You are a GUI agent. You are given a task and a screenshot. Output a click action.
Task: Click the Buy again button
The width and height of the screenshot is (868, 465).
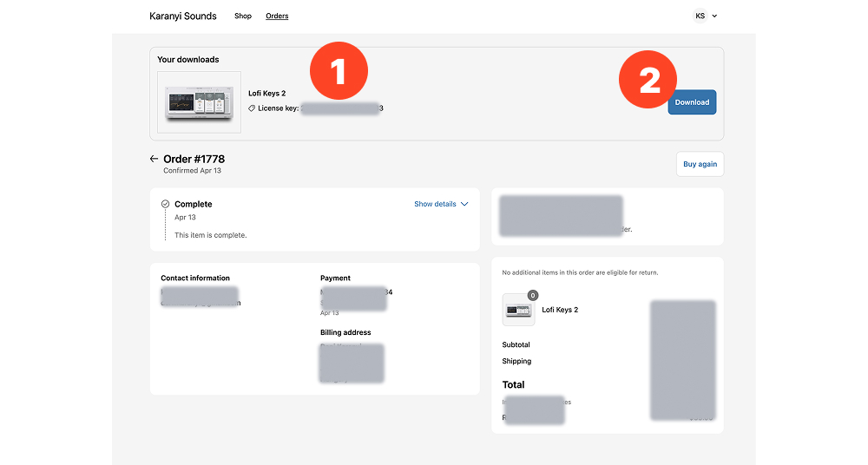[x=700, y=164]
